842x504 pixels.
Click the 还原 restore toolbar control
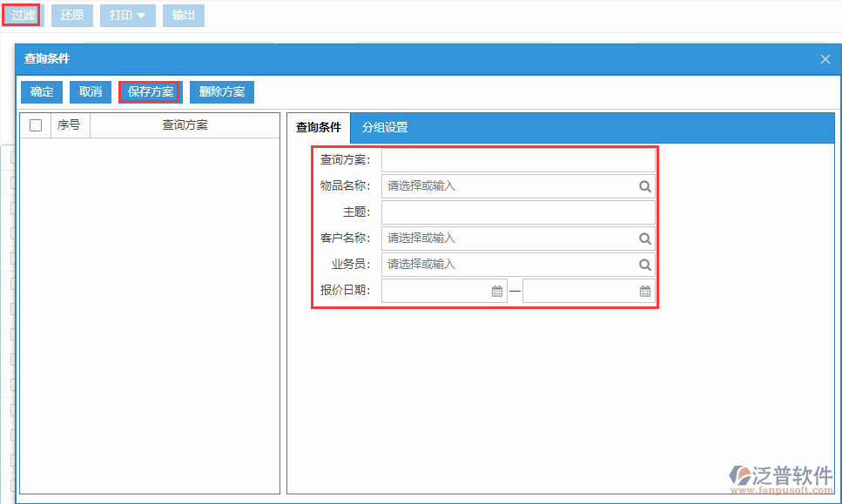pos(71,15)
